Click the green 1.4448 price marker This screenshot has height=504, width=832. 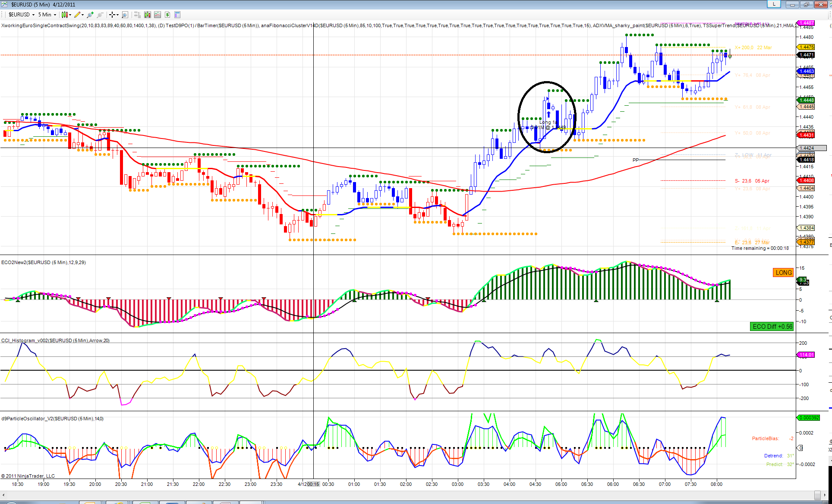click(806, 100)
